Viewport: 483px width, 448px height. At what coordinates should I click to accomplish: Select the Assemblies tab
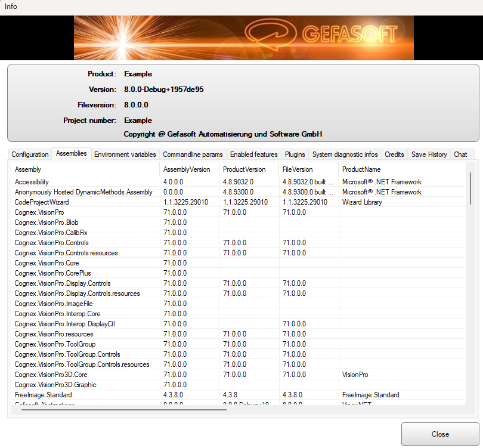(72, 153)
